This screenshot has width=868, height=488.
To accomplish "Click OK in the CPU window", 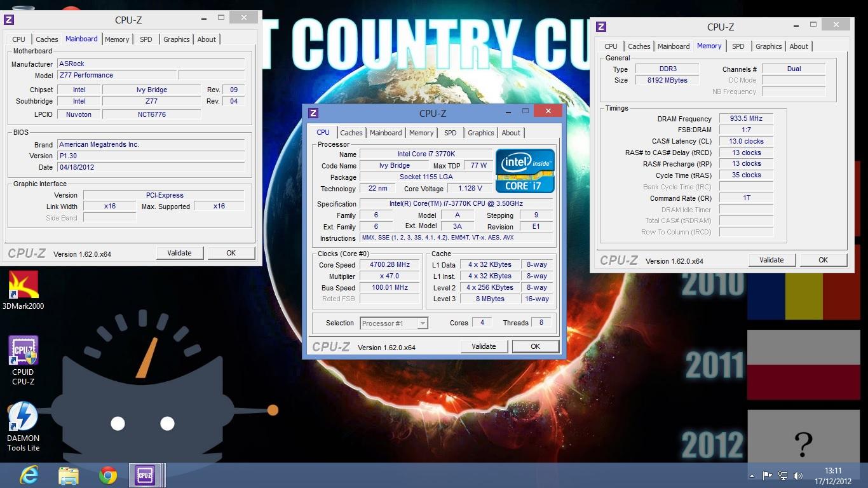I will pyautogui.click(x=535, y=346).
